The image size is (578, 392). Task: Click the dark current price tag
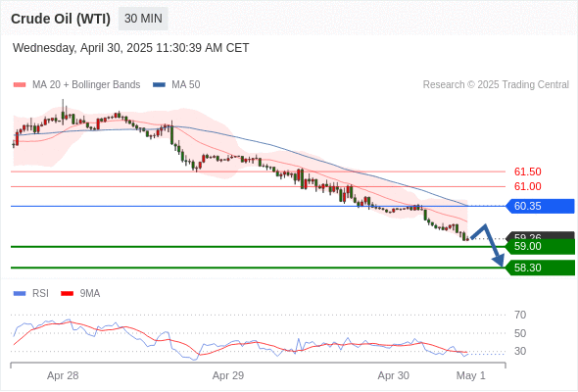[540, 235]
